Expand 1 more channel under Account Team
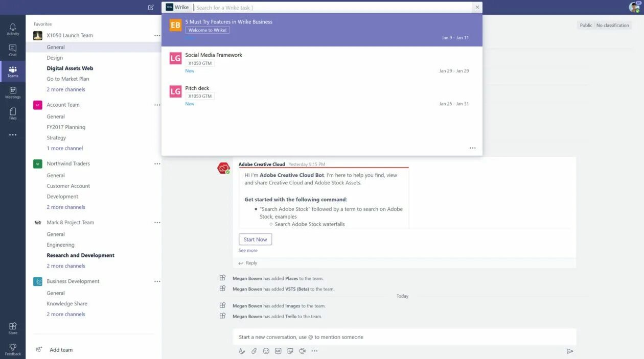 click(65, 148)
